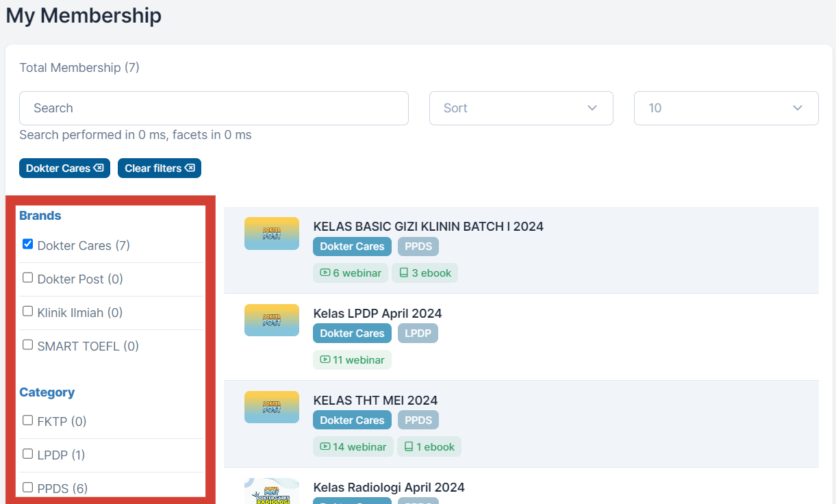Click thumbnail of KELAS BASIC GIZI KLININ
The height and width of the screenshot is (504, 836).
click(x=272, y=234)
